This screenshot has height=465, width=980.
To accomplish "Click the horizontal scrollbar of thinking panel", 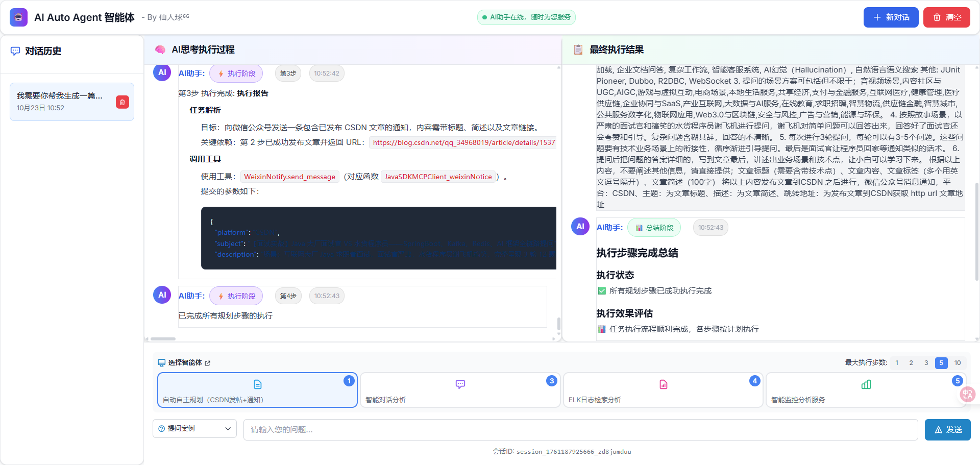I will pos(163,339).
